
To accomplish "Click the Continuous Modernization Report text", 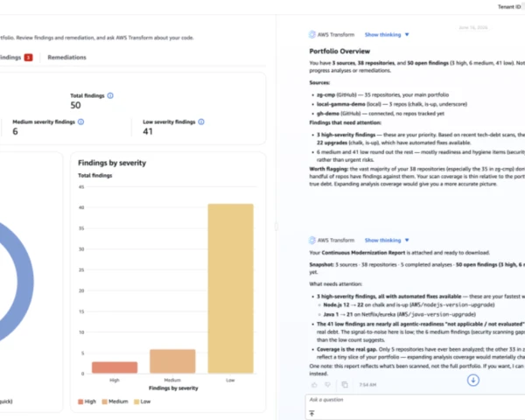I will (364, 253).
